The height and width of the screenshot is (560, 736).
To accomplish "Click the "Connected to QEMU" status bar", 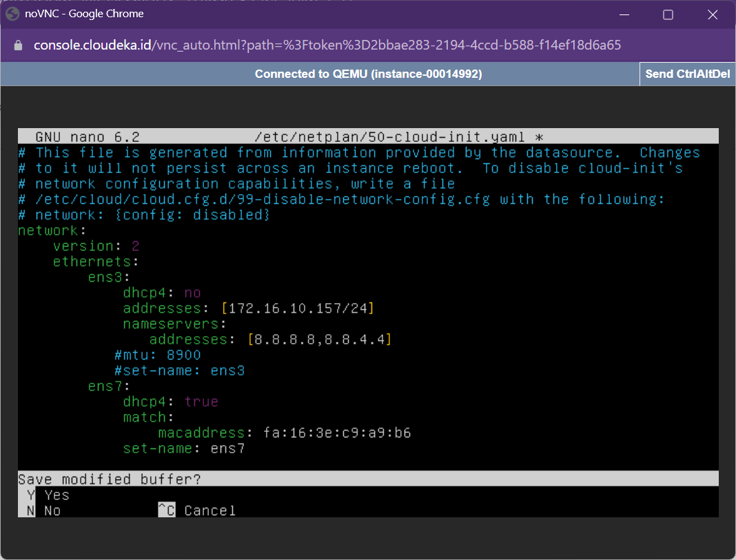I will (368, 74).
